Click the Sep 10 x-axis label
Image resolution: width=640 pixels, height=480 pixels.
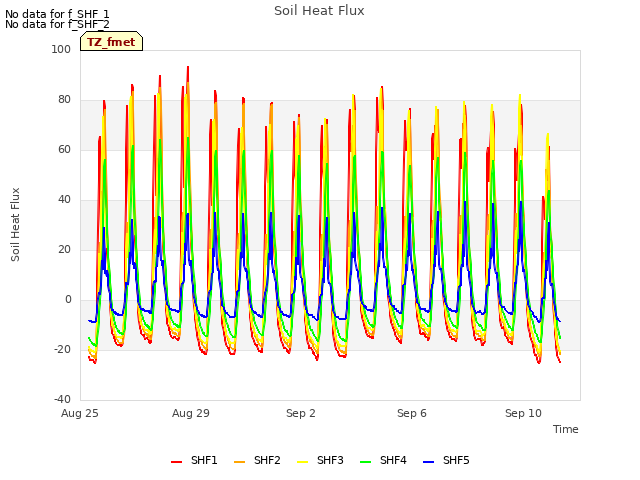[x=523, y=413]
